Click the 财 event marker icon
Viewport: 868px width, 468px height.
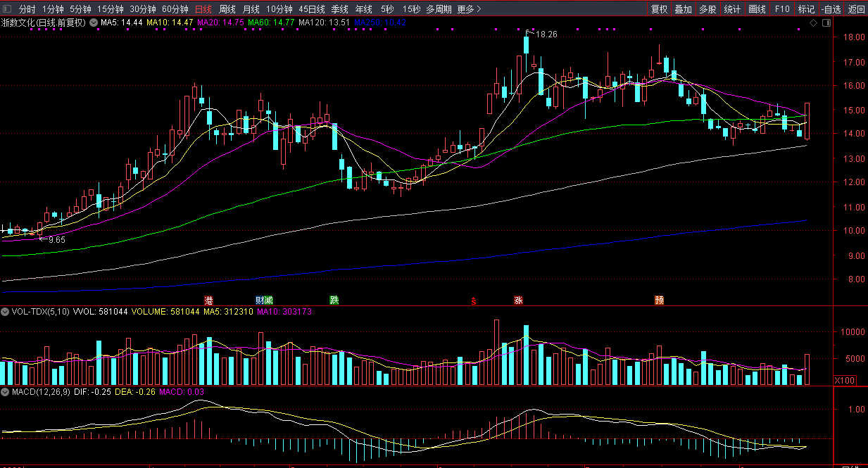pyautogui.click(x=260, y=301)
